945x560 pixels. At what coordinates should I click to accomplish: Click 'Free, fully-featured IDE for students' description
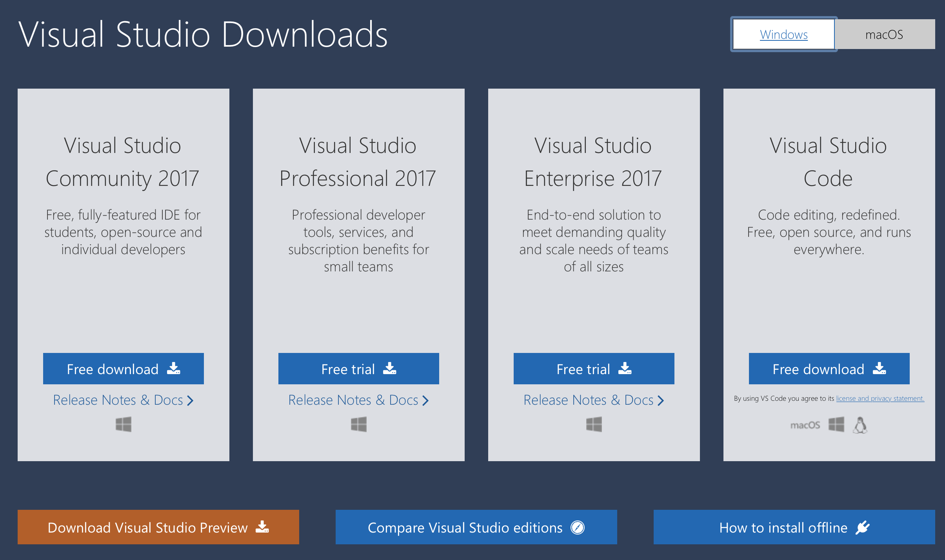(x=123, y=232)
